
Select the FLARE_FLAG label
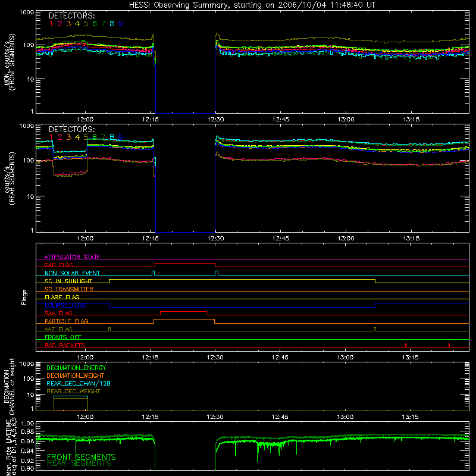coord(62,297)
